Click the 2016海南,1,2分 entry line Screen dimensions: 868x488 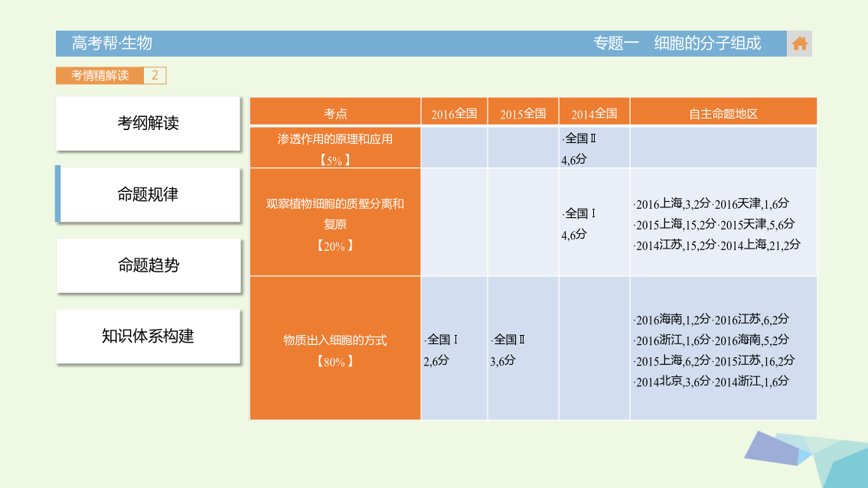[x=671, y=319]
